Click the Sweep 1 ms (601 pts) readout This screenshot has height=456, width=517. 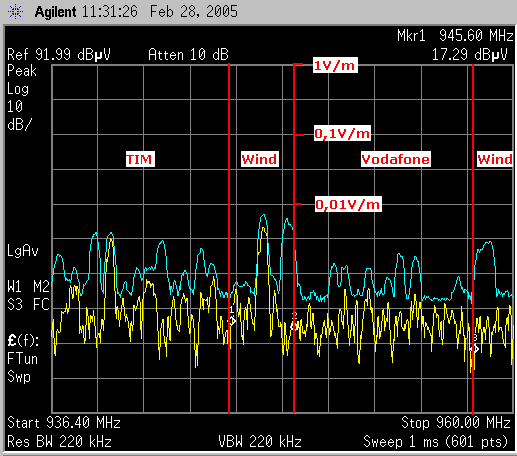(x=435, y=442)
